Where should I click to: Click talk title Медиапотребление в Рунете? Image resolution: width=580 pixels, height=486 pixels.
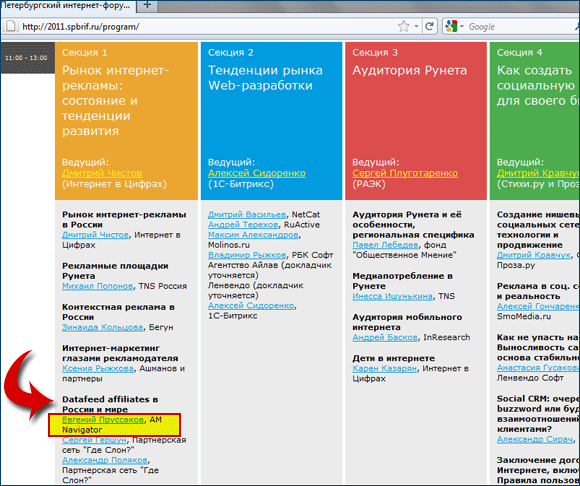tap(402, 281)
